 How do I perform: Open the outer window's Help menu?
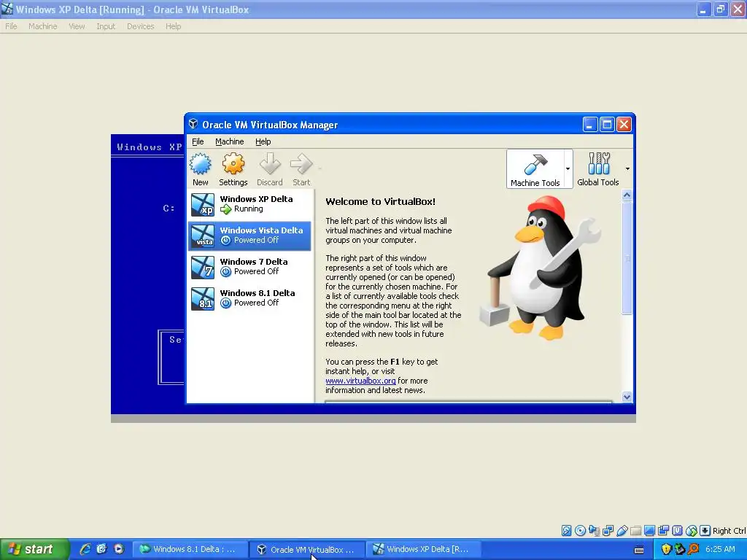click(x=174, y=26)
